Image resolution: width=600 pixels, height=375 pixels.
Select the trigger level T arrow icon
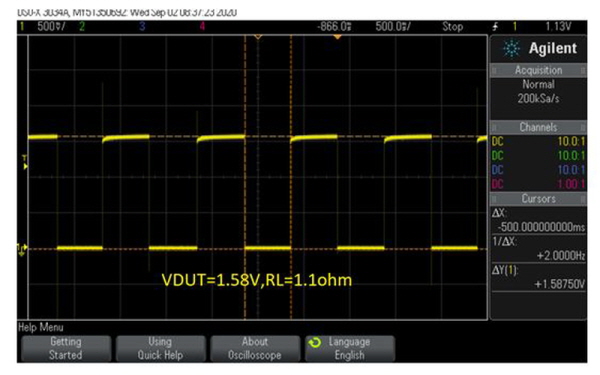point(25,162)
